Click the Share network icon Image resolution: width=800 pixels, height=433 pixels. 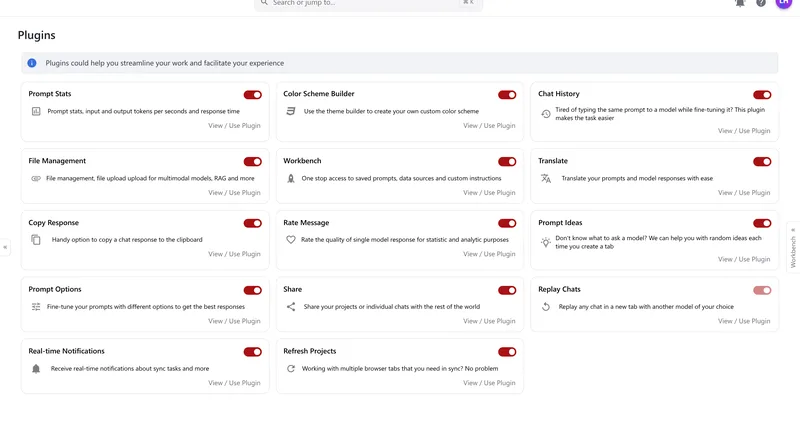click(x=291, y=307)
